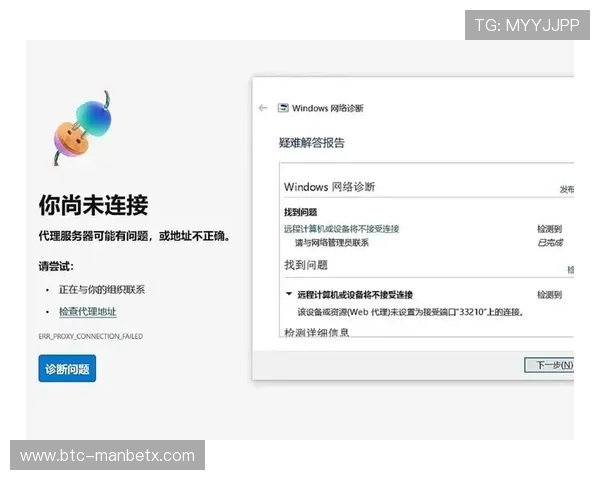
Task: Click the 已完成 status text
Action: point(550,242)
